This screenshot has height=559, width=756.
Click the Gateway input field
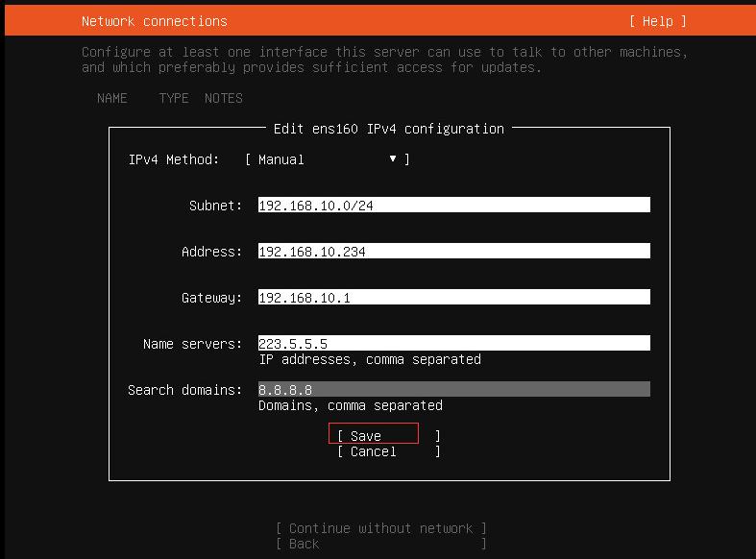[x=453, y=298]
